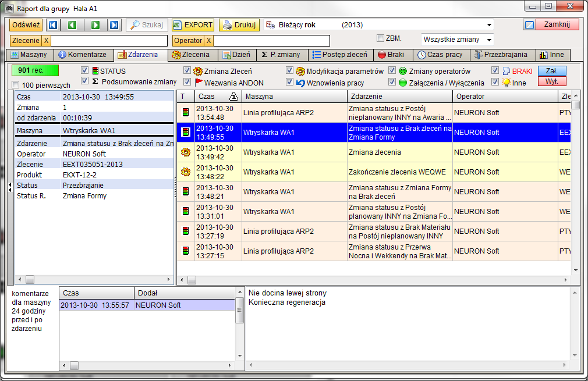
Task: Click status icon for 13:48:21 event
Action: 186,192
